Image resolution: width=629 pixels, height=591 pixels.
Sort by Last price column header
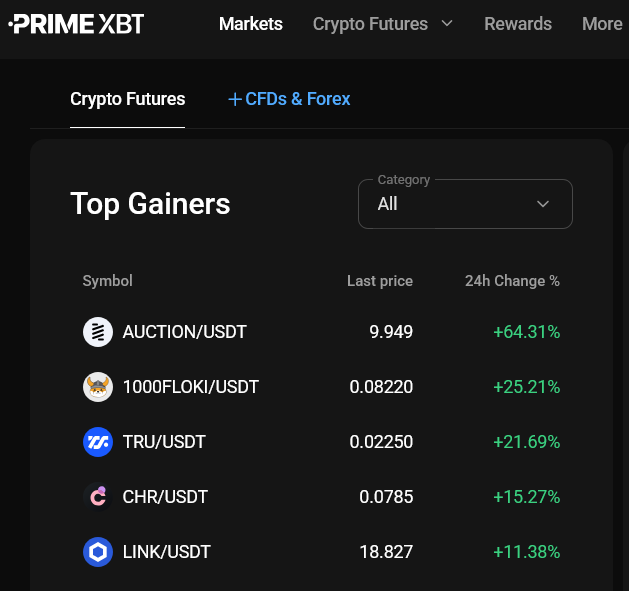pos(380,281)
